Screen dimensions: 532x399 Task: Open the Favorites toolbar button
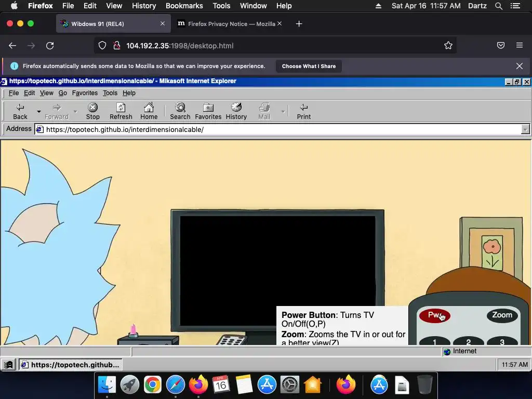tap(208, 111)
